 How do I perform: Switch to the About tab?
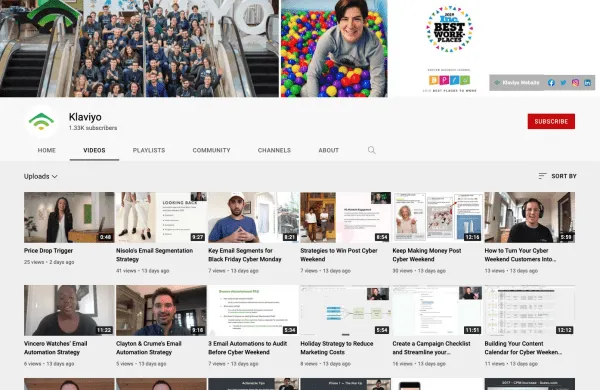329,150
